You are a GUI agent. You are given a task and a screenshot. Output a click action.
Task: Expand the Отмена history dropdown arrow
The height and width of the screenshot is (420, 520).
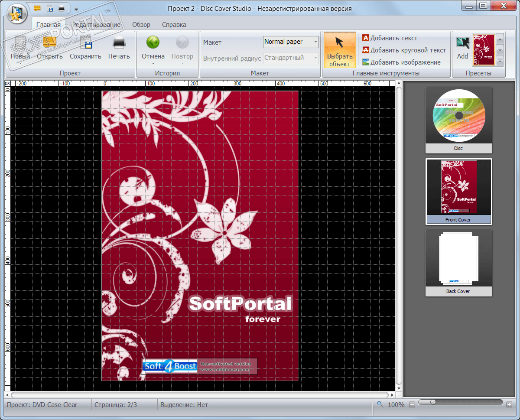coord(153,64)
